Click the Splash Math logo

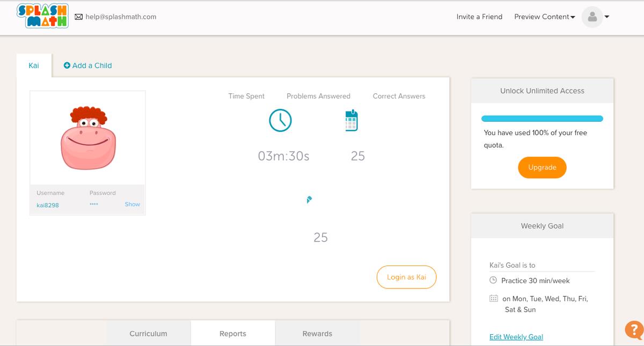click(x=43, y=17)
